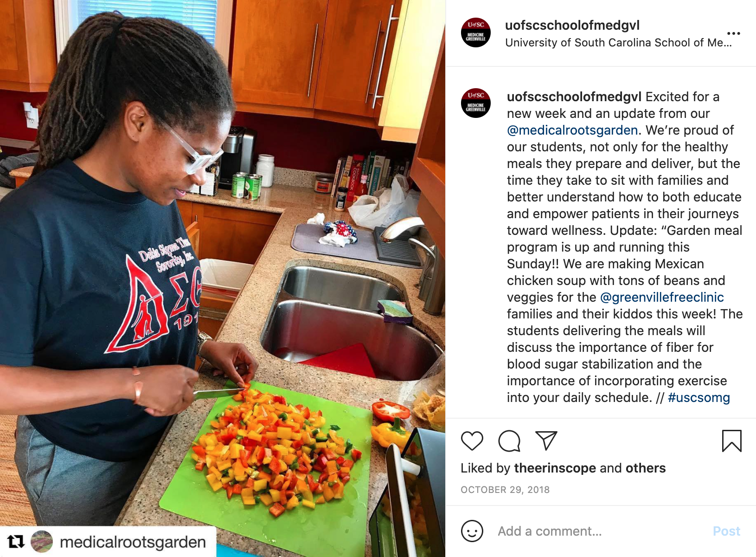Screen dimensions: 756x557
Task: Open the @greenvillefreeclinic mention link
Action: [662, 298]
